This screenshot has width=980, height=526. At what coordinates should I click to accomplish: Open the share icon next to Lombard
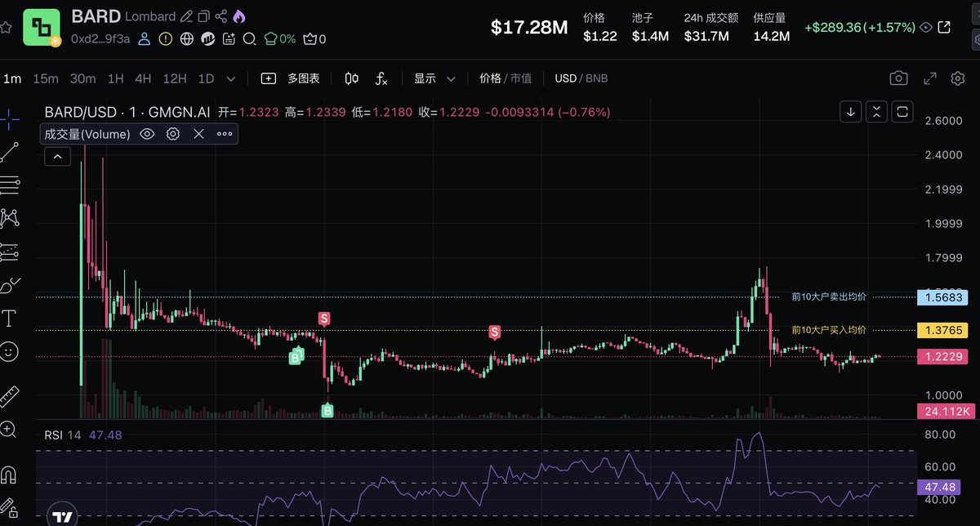pos(221,16)
